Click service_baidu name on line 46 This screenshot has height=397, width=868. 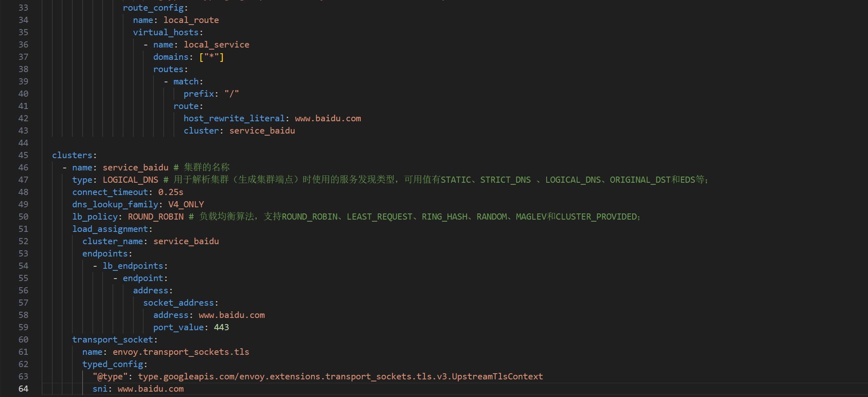coord(136,168)
